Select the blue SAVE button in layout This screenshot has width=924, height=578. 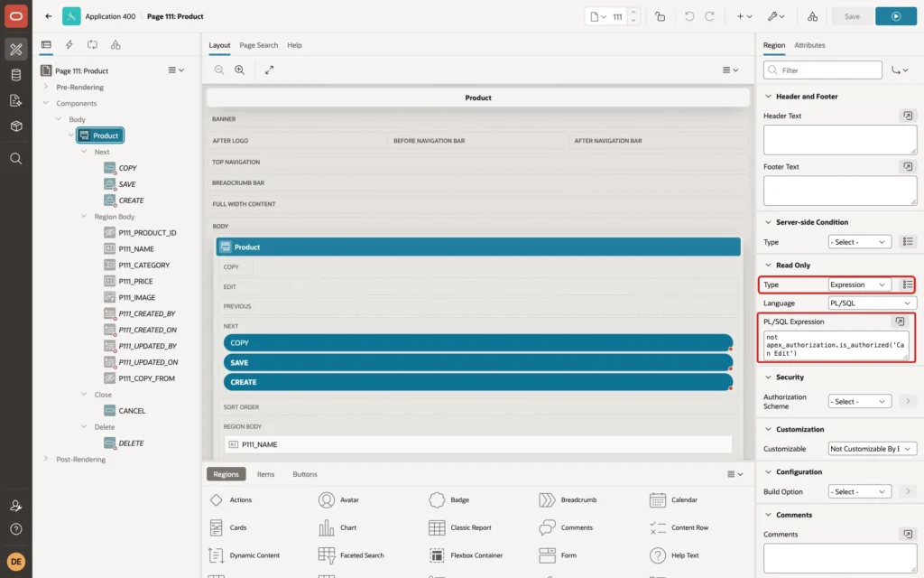click(478, 363)
